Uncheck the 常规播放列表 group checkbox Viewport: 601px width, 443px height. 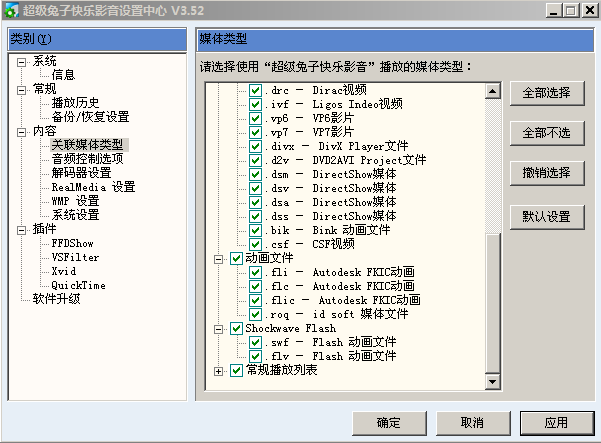[x=236, y=371]
